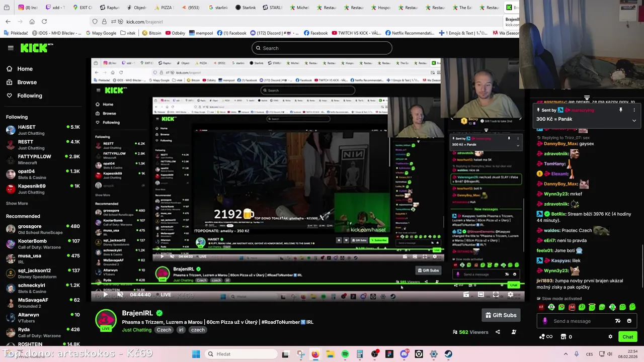The width and height of the screenshot is (644, 362).
Task: Click Firefox back button
Action: [x=8, y=22]
